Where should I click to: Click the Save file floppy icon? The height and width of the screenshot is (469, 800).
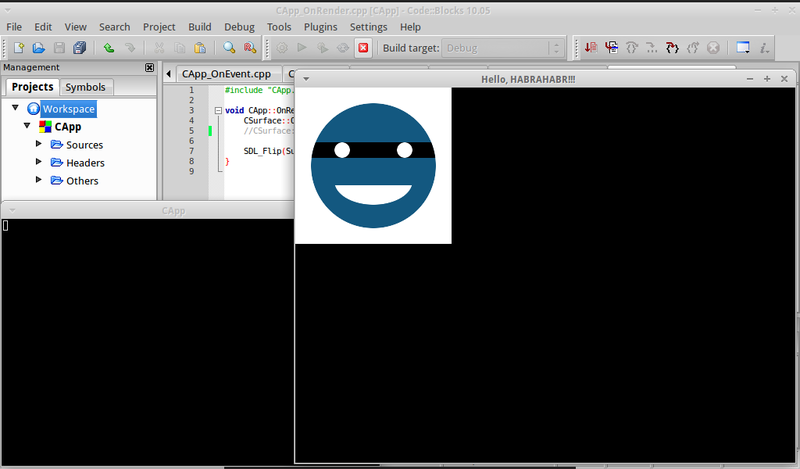59,48
